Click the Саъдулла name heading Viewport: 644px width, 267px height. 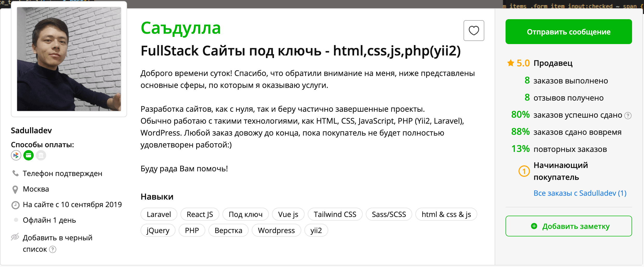pos(180,28)
